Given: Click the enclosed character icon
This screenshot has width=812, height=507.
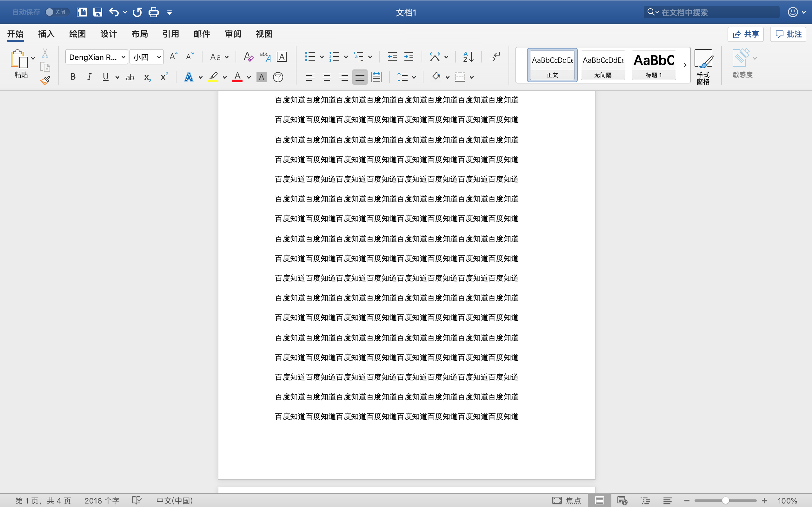Looking at the screenshot, I should 278,77.
